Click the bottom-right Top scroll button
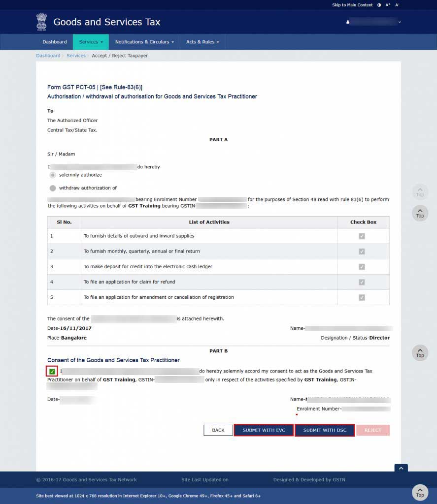This screenshot has width=437, height=504. pyautogui.click(x=420, y=492)
